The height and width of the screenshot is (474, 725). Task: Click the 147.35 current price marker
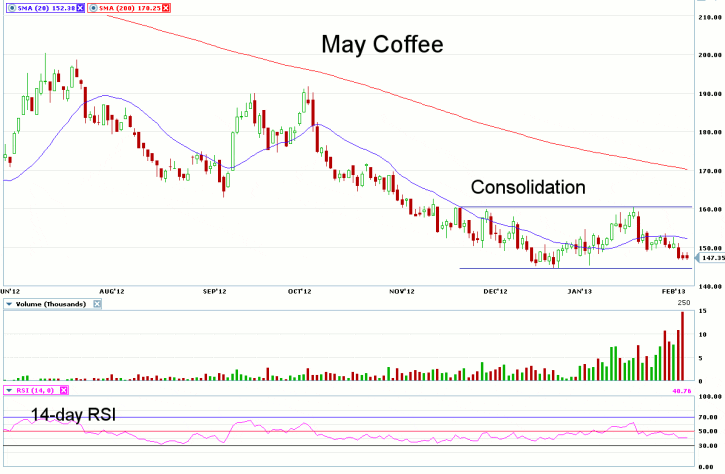[708, 258]
